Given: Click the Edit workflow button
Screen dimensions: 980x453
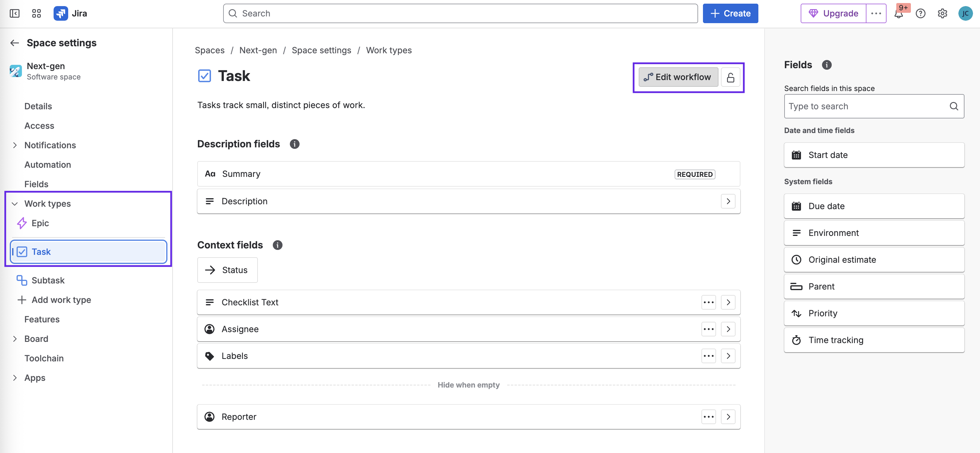Looking at the screenshot, I should tap(678, 78).
